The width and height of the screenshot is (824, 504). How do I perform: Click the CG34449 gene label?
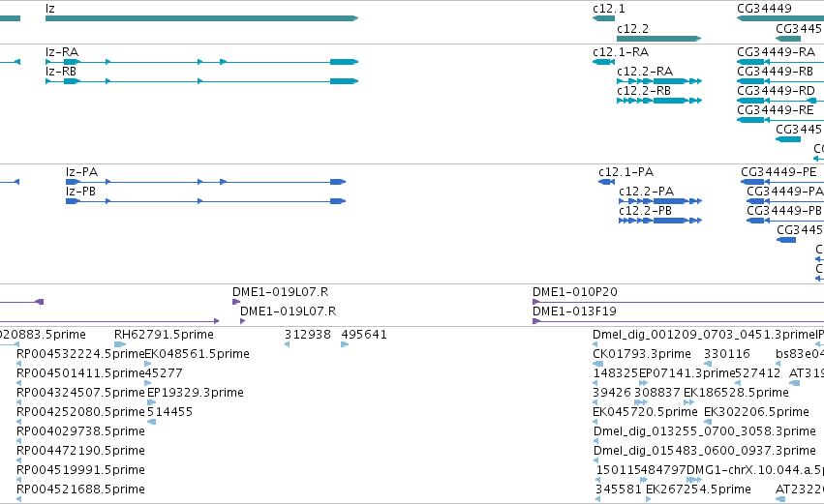tap(764, 9)
